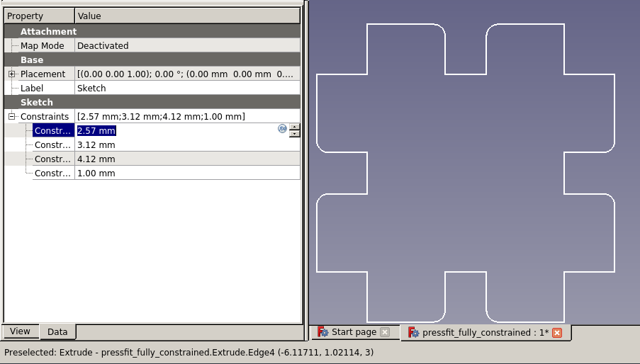Open the Start page document tab

click(x=354, y=332)
